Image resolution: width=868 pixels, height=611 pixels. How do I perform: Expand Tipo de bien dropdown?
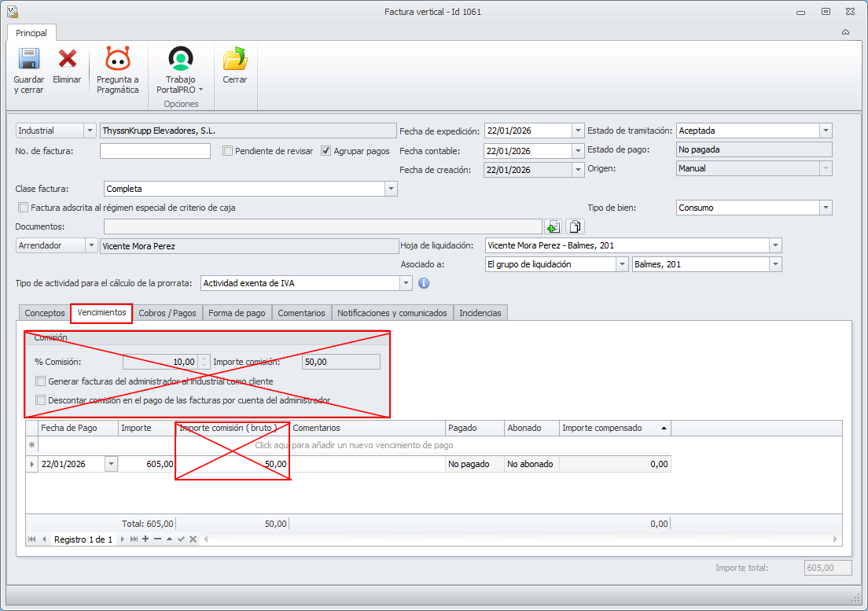[x=826, y=208]
